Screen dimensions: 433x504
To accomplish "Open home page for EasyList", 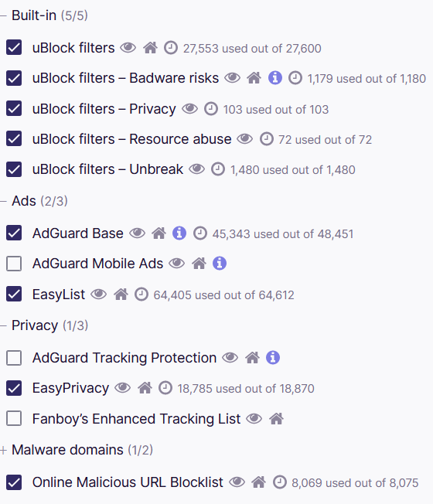I will (x=121, y=294).
